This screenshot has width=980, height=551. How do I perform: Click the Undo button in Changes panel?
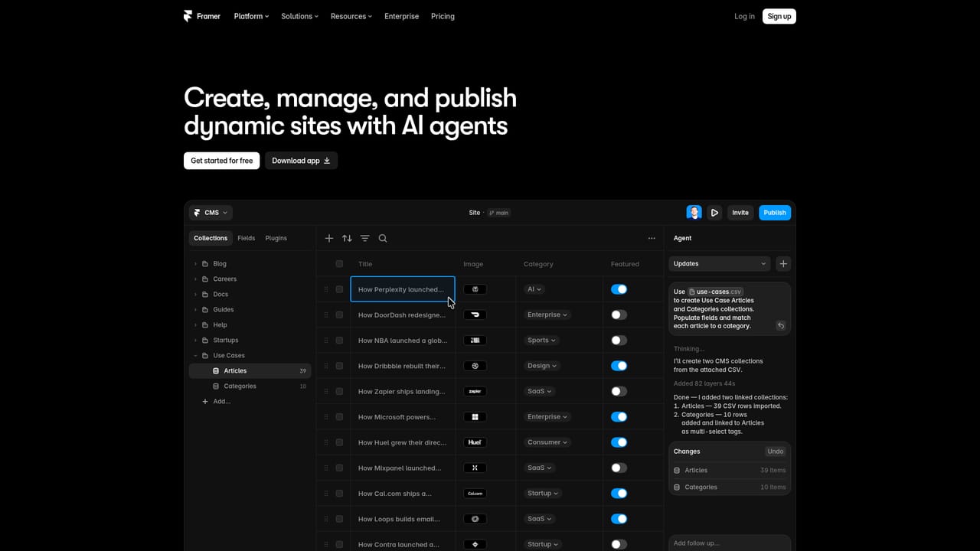coord(776,452)
